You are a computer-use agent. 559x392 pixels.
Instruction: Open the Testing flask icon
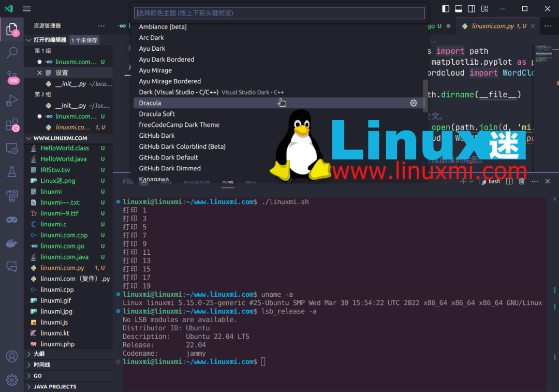[12, 172]
